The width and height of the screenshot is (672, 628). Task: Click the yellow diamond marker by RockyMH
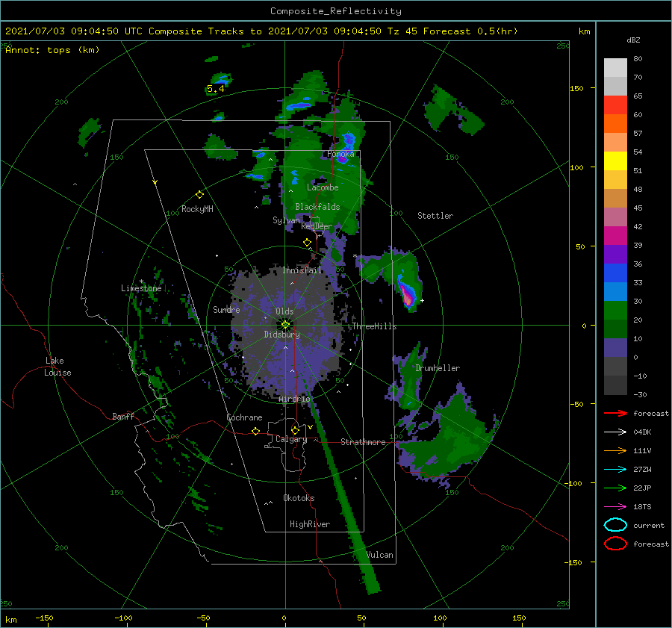coord(199,195)
